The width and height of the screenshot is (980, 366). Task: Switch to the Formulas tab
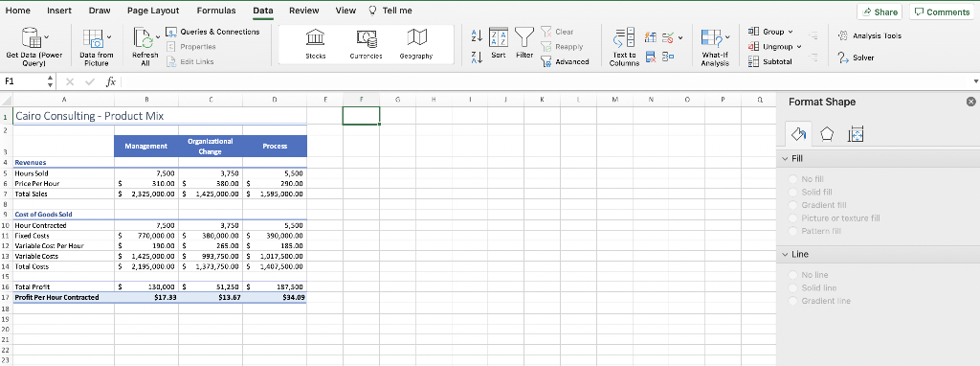[x=216, y=11]
